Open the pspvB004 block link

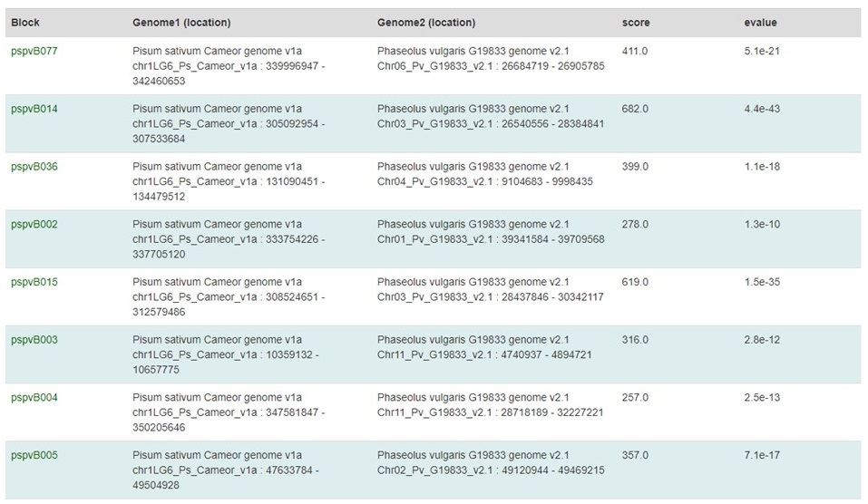pyautogui.click(x=34, y=397)
